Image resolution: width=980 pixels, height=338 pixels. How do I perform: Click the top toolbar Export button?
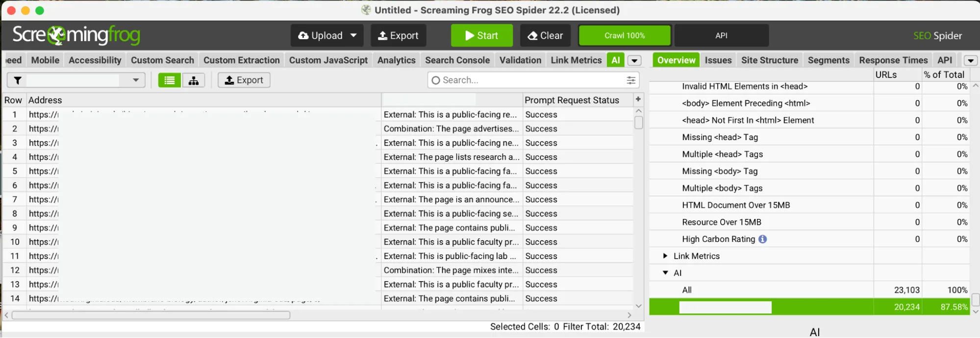[398, 36]
